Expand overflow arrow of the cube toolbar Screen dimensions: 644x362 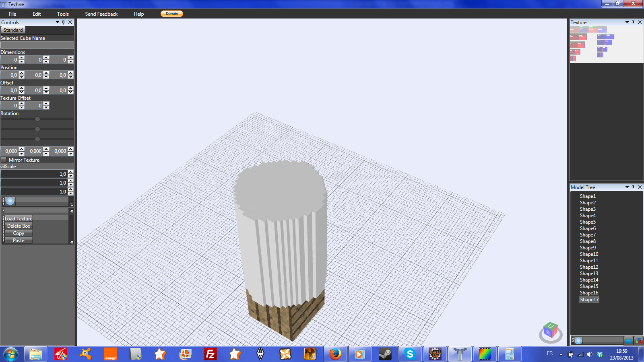[x=72, y=205]
